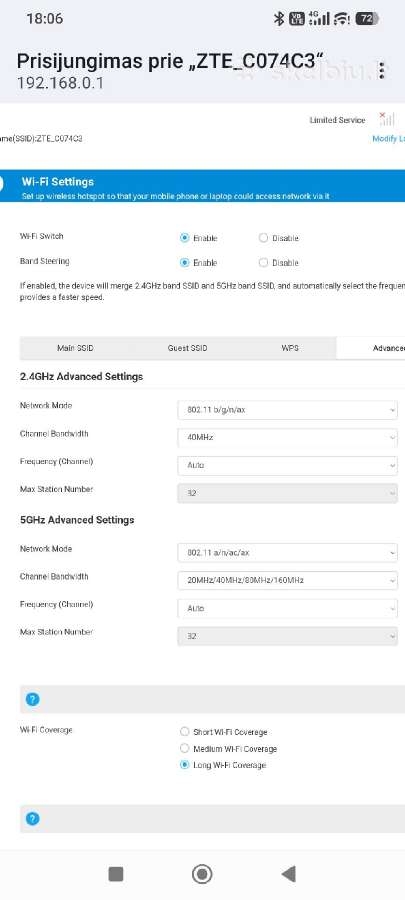Tap the VoLTE status icon
This screenshot has width=405, height=900.
297,18
